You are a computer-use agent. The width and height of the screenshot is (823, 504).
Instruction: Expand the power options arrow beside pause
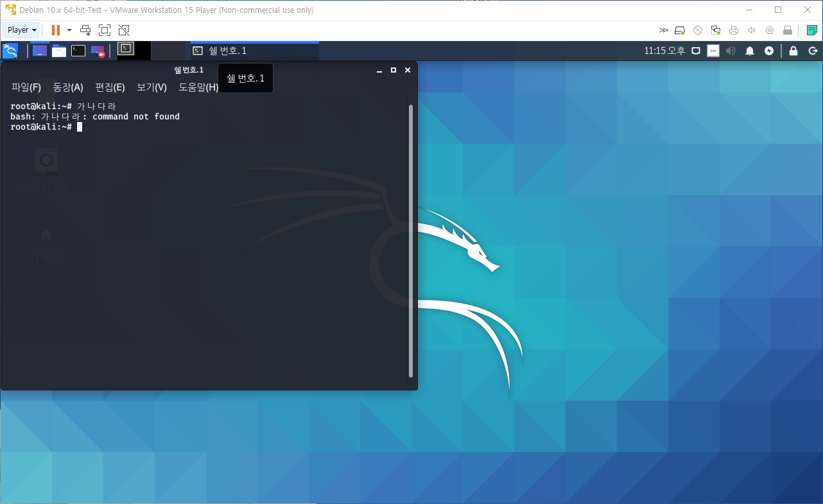pyautogui.click(x=69, y=30)
